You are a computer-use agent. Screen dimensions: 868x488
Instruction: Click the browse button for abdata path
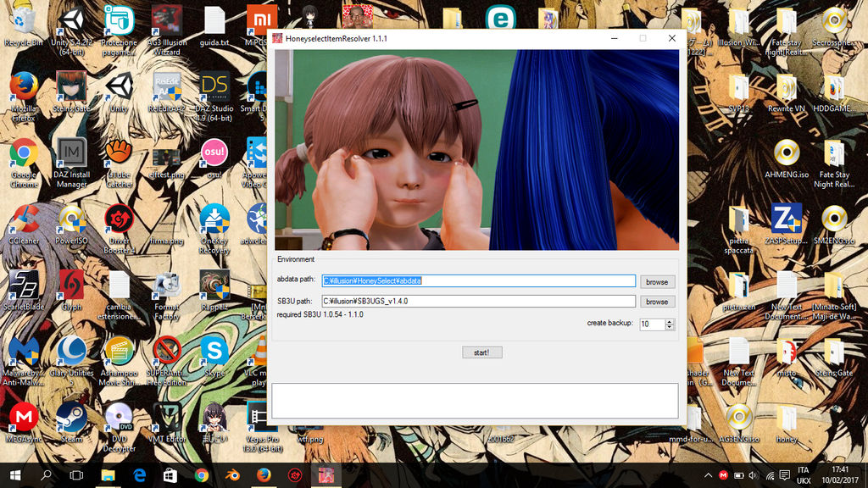[x=657, y=281]
